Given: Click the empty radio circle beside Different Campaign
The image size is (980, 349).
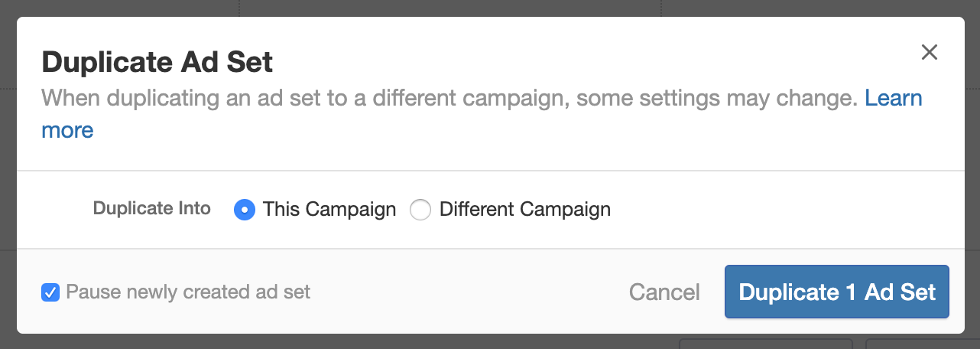Looking at the screenshot, I should click(x=420, y=210).
